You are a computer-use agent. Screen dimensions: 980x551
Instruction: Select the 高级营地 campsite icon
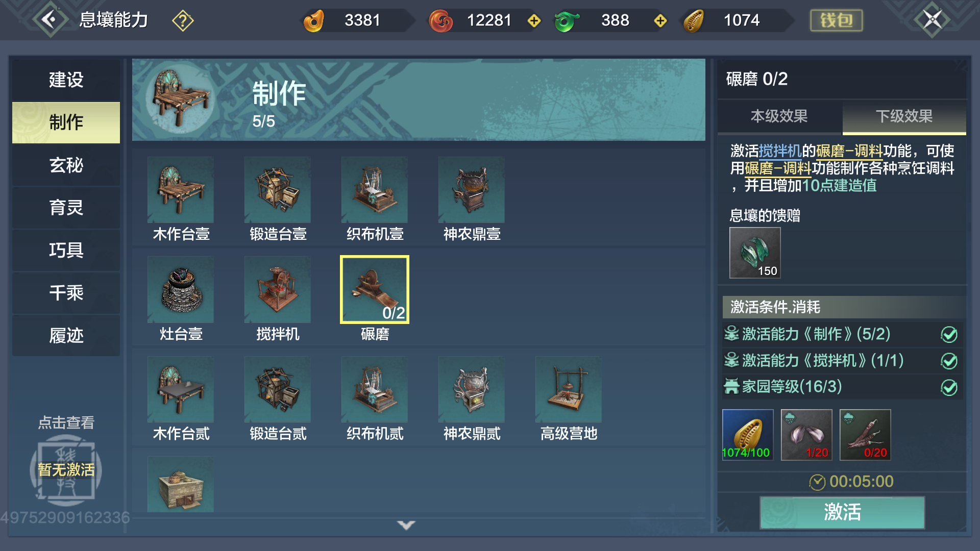tap(569, 389)
